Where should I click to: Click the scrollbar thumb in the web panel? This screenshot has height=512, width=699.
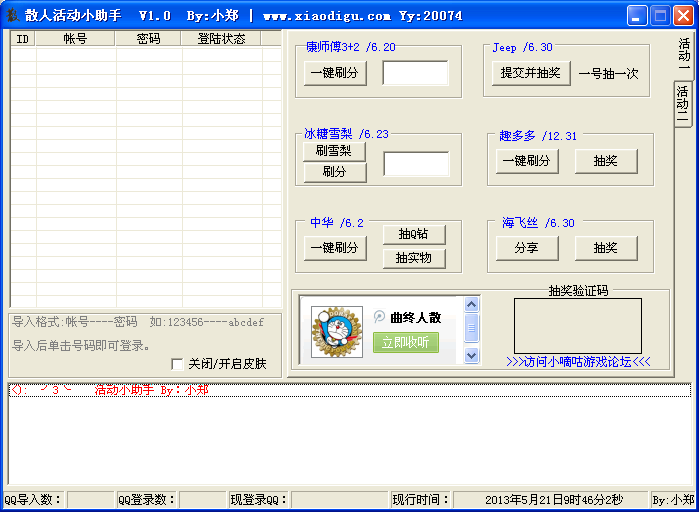click(471, 328)
